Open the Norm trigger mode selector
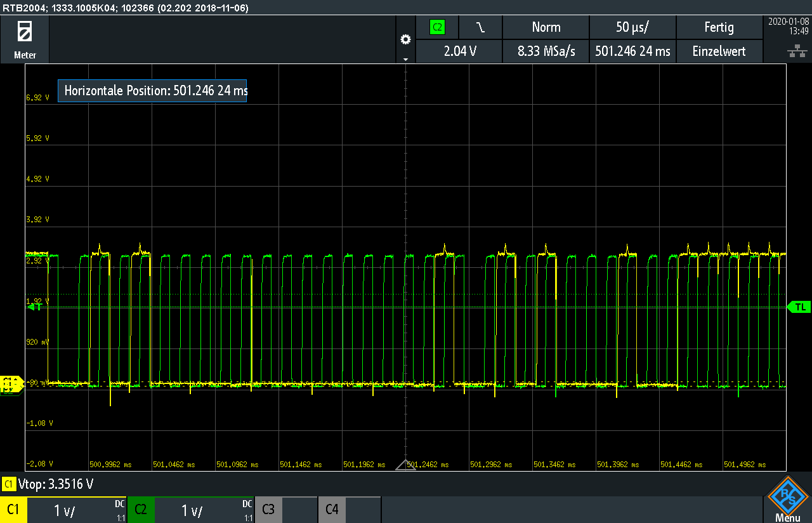This screenshot has width=812, height=523. (x=546, y=27)
